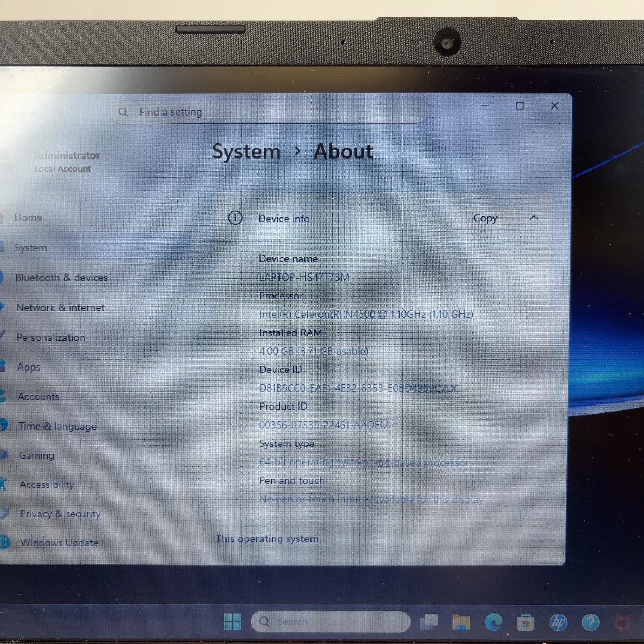Open Microsoft Edge from the taskbar
Viewport: 644px width, 644px height.
pyautogui.click(x=493, y=622)
